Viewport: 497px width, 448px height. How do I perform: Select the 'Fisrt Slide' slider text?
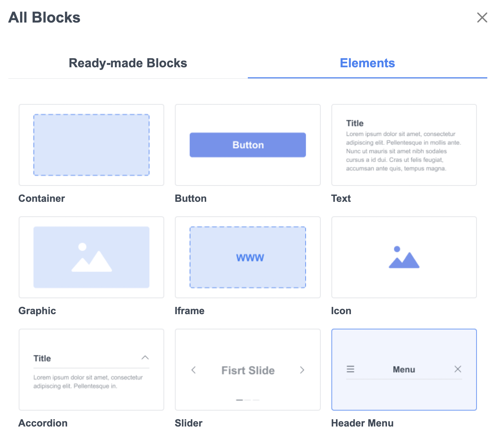248,370
